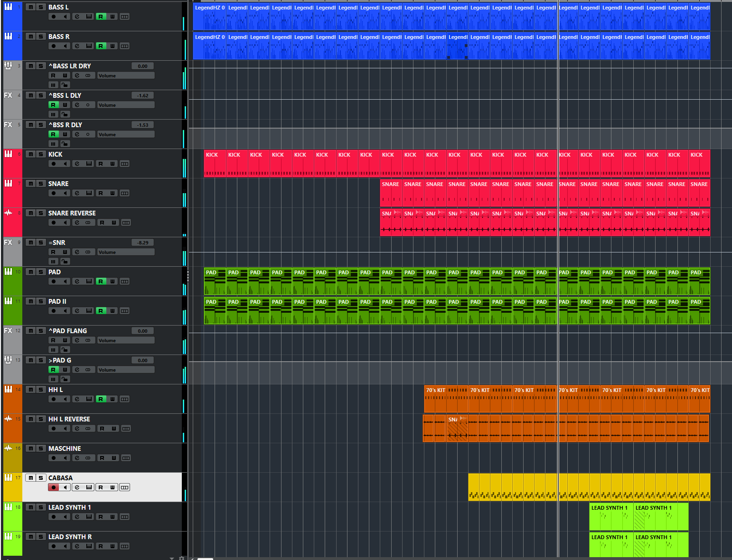Click the yellow color strip of CABASA track
This screenshot has height=560, width=732.
click(13, 487)
